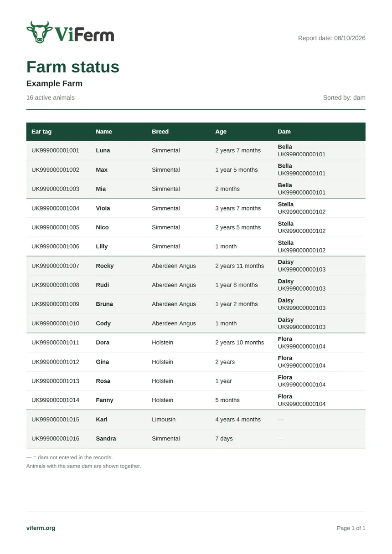Select ear tag UK999000001004
The height and width of the screenshot is (554, 392).
(x=55, y=208)
